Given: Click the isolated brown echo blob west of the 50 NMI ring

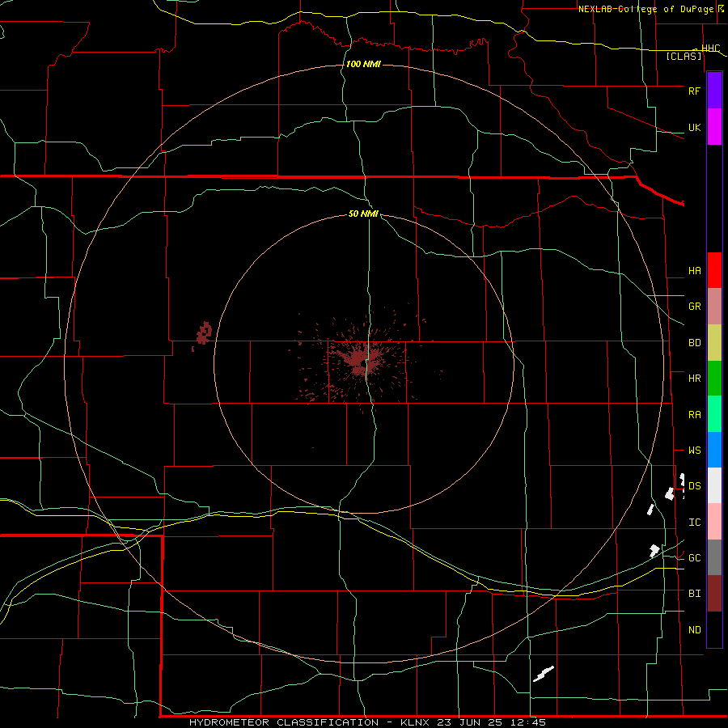Looking at the screenshot, I should point(204,333).
